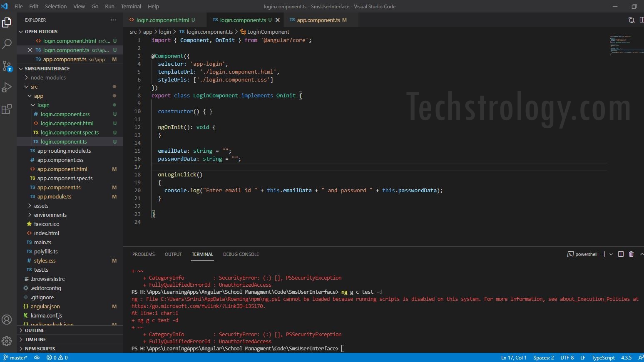Click the synchronize changes cloud icon
This screenshot has width=644, height=362.
37,357
